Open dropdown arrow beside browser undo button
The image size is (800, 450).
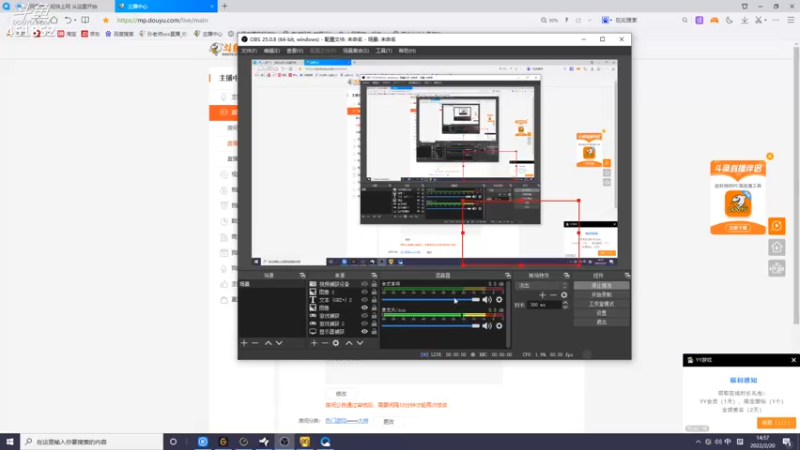click(x=75, y=20)
